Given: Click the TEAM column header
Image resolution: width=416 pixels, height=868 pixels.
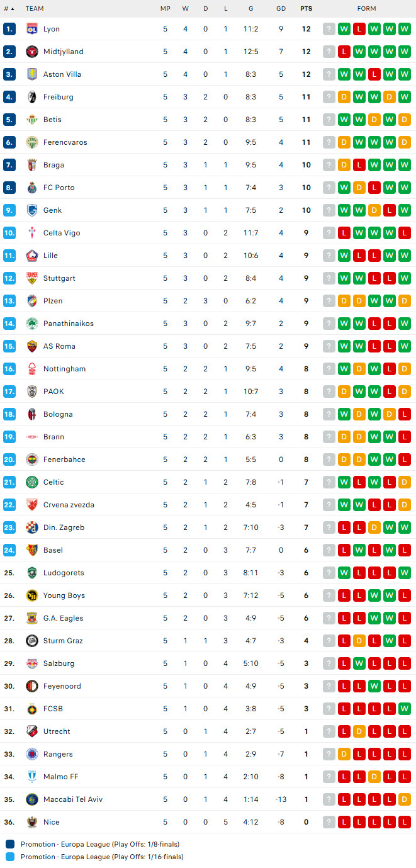Looking at the screenshot, I should coord(35,9).
